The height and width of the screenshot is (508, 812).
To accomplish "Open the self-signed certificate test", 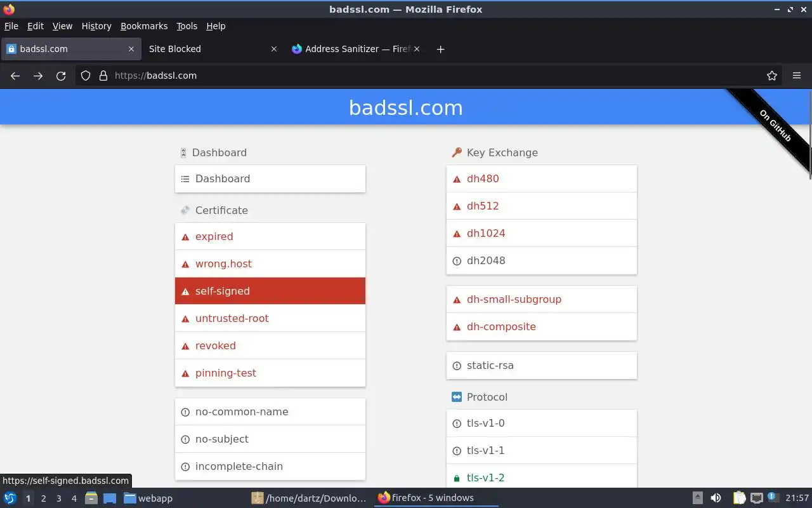I will [x=270, y=291].
